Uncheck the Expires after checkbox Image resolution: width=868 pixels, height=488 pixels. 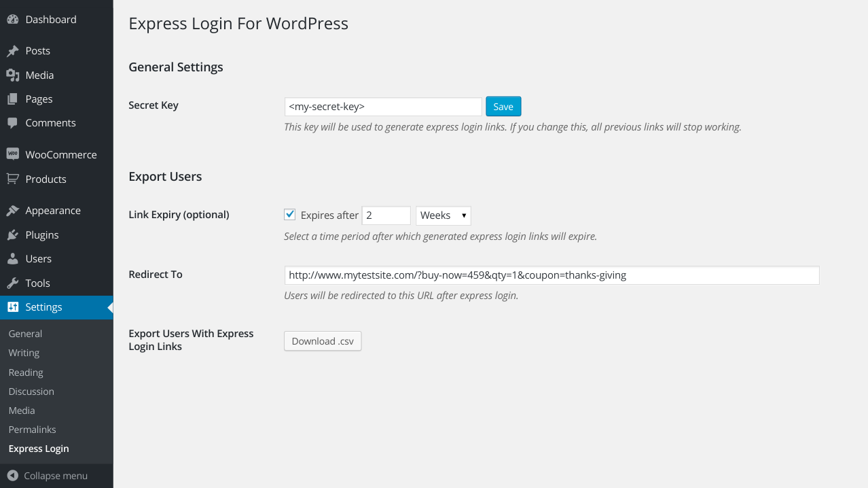[290, 215]
